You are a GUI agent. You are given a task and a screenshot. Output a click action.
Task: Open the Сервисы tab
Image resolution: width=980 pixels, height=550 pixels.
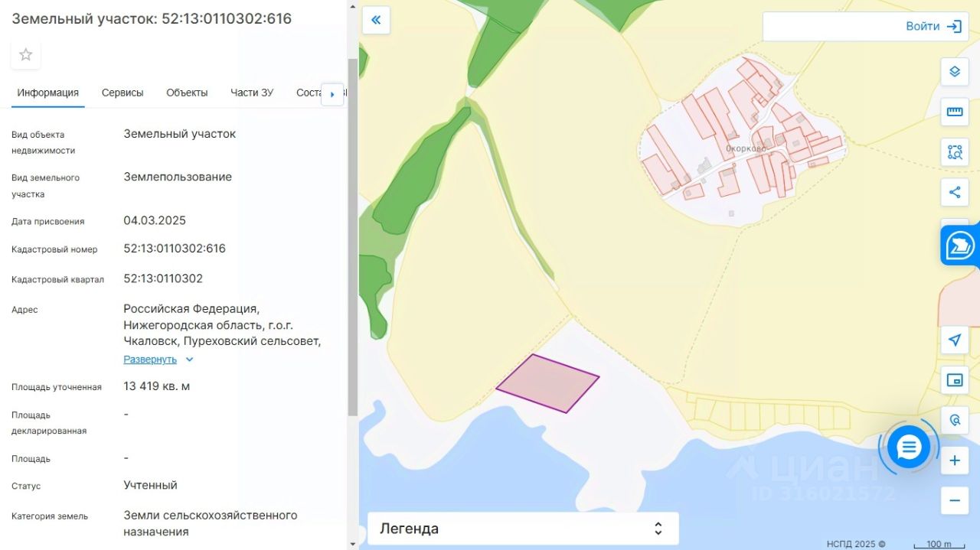[x=122, y=93]
